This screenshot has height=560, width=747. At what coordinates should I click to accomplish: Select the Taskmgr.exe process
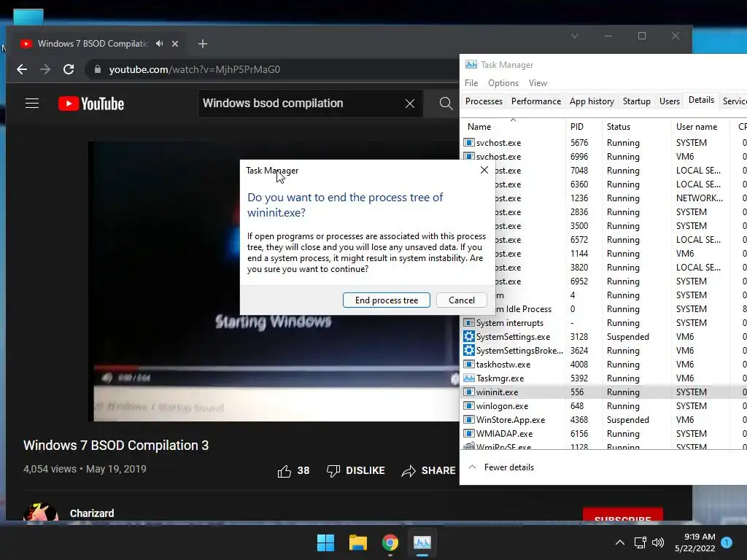(604, 378)
